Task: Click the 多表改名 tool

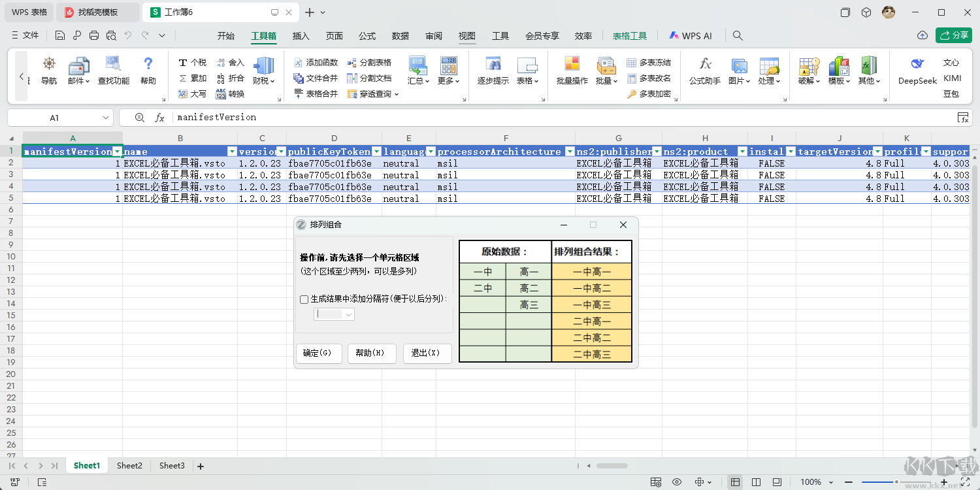Action: 649,78
